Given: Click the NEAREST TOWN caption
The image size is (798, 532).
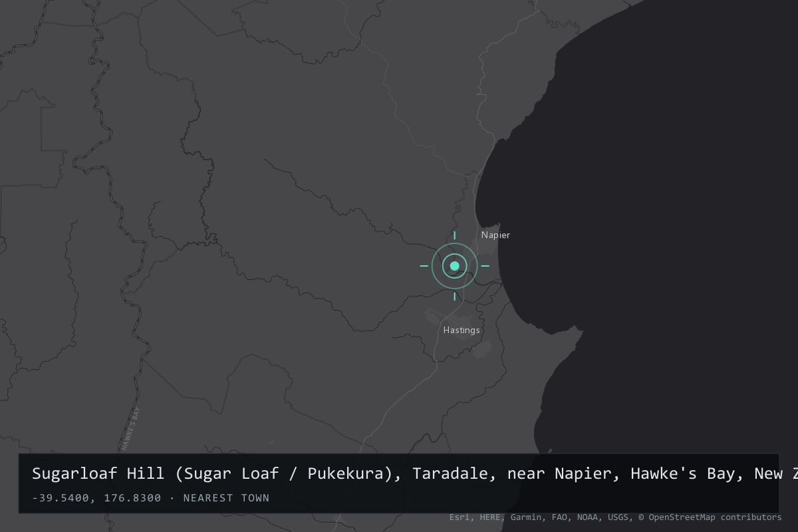Looking at the screenshot, I should click(x=226, y=498).
